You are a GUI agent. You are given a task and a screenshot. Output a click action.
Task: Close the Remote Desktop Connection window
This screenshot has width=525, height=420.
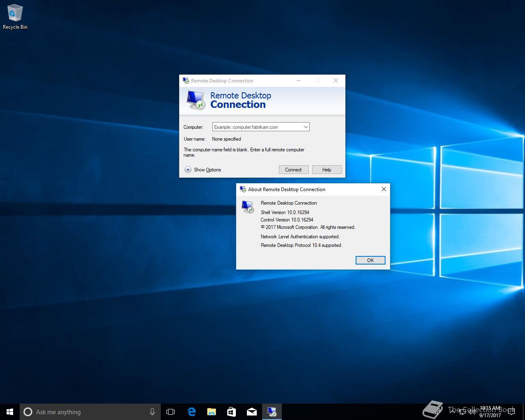(x=336, y=80)
